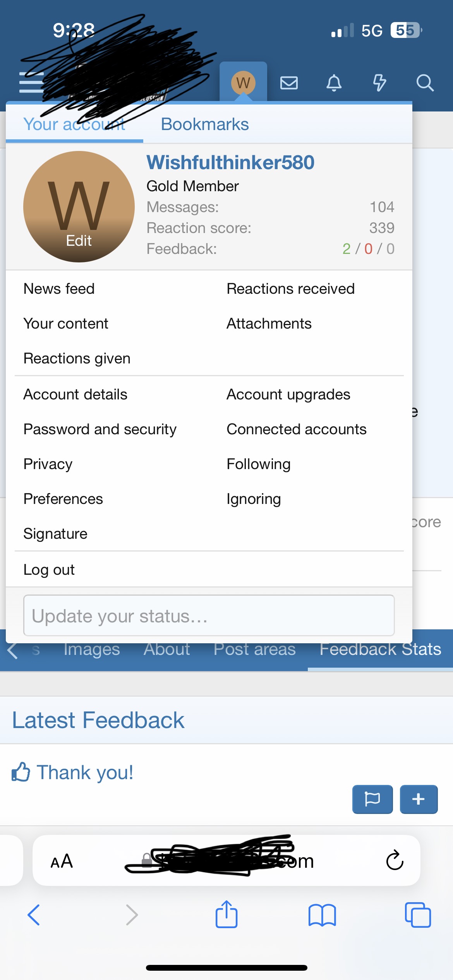Click the flag report button

click(x=372, y=799)
